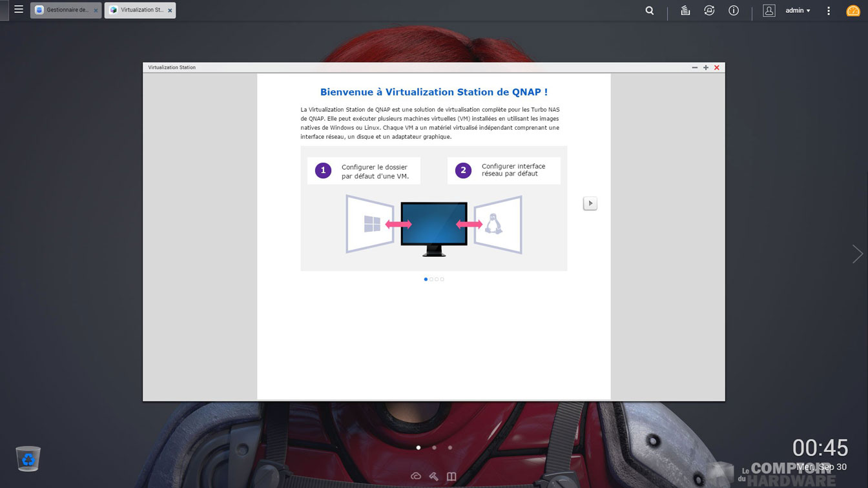The height and width of the screenshot is (488, 868).
Task: Open the dashboard gauge icon
Action: (853, 10)
